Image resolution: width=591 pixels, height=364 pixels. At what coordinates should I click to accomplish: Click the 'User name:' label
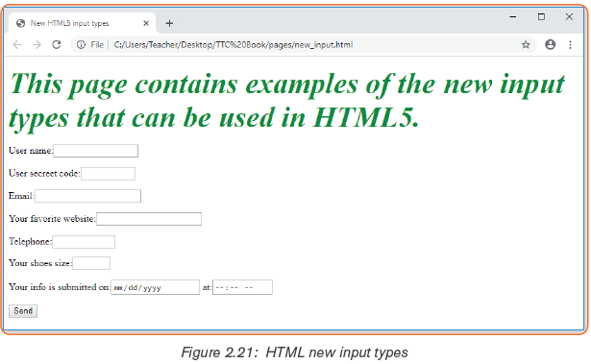click(x=31, y=151)
